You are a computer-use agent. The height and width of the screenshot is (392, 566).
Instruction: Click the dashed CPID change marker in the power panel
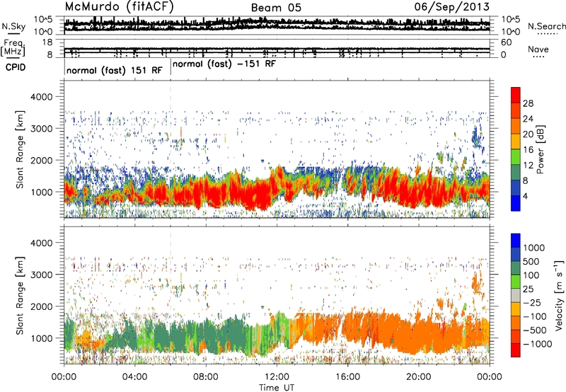coord(171,149)
